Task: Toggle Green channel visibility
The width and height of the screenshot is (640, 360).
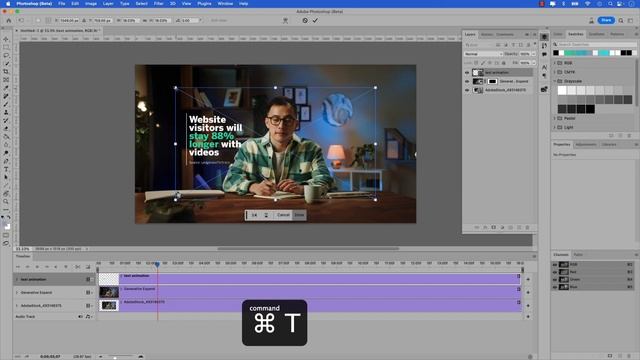Action: [x=555, y=280]
